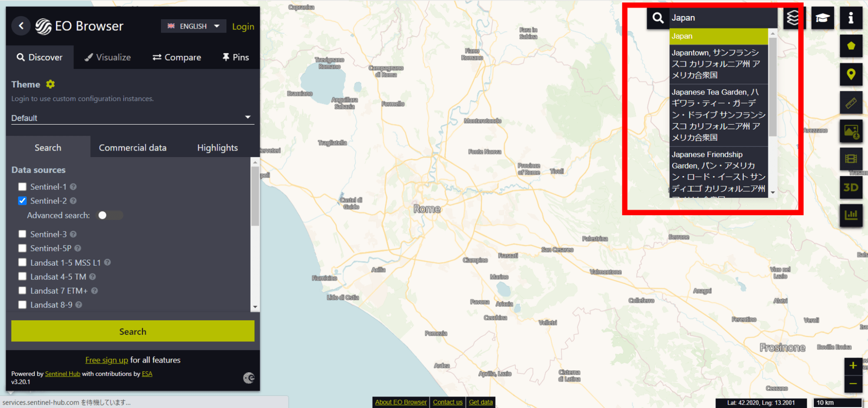Open the Theme settings gear

[x=50, y=84]
